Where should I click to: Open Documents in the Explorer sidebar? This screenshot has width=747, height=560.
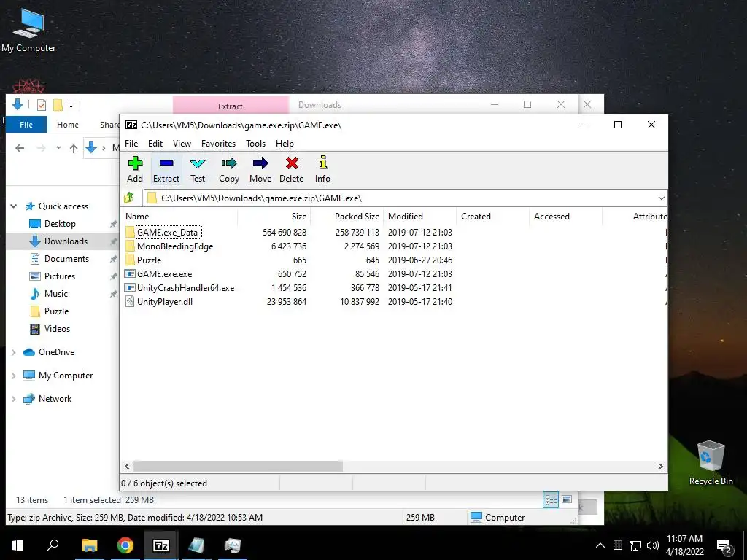click(x=66, y=259)
